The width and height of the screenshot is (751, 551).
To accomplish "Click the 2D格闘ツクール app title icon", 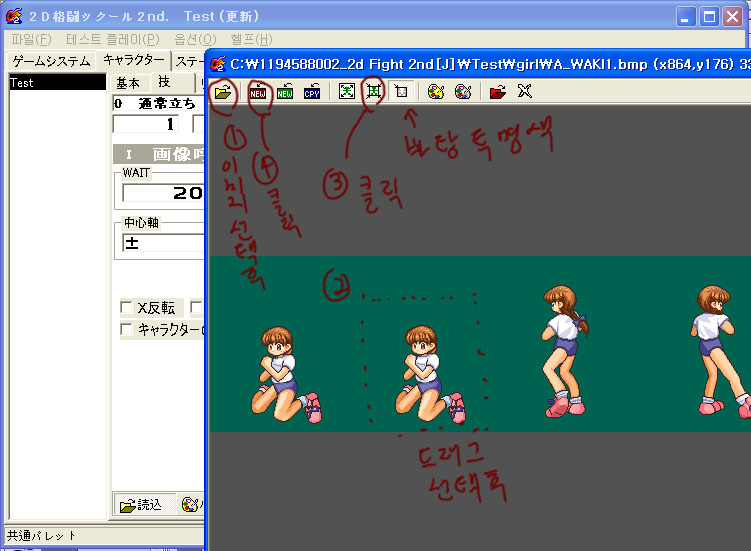I will 14,16.
